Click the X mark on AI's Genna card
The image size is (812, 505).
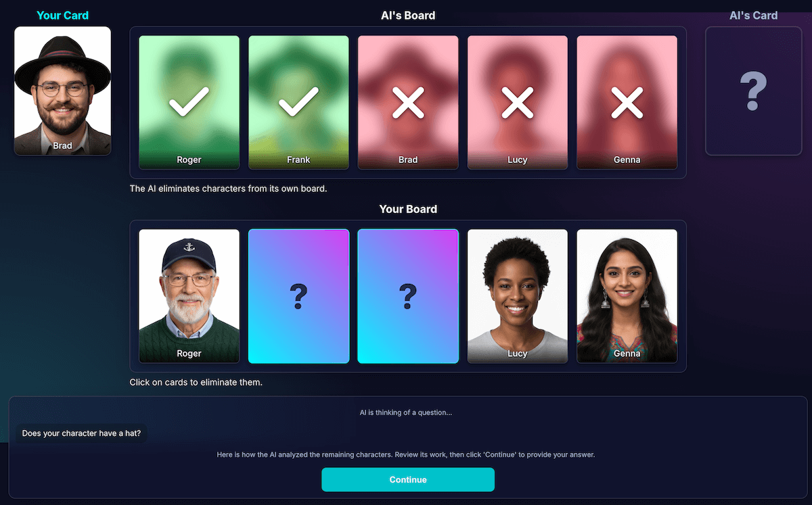pyautogui.click(x=627, y=102)
